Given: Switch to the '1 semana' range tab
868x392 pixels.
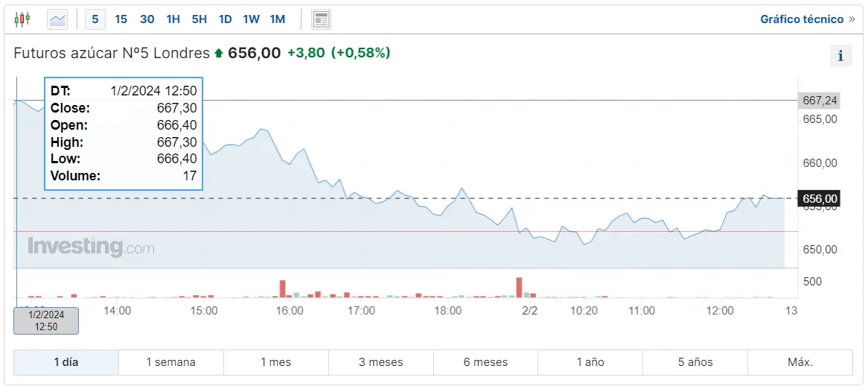Looking at the screenshot, I should [171, 362].
